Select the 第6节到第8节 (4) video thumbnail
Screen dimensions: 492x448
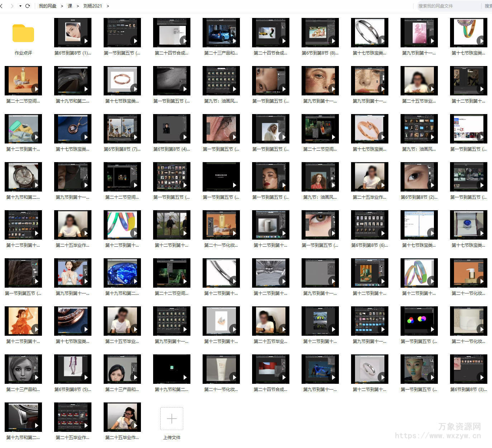tap(172, 129)
